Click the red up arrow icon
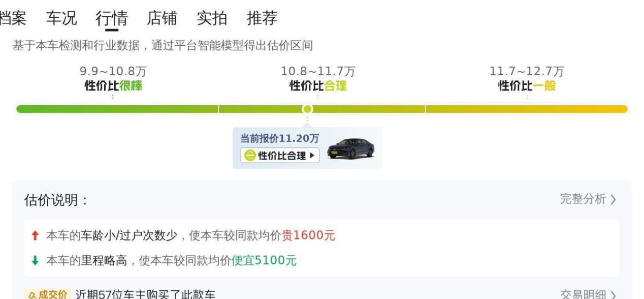Image resolution: width=644 pixels, height=299 pixels. pos(35,236)
